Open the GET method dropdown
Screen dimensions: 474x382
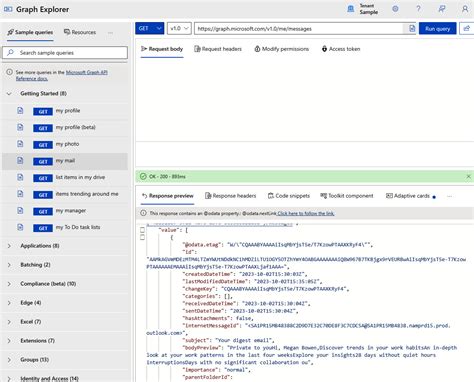(x=150, y=29)
